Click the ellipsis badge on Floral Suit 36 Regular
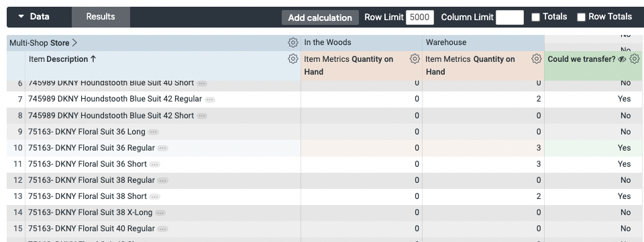This screenshot has width=644, height=242. pyautogui.click(x=162, y=148)
